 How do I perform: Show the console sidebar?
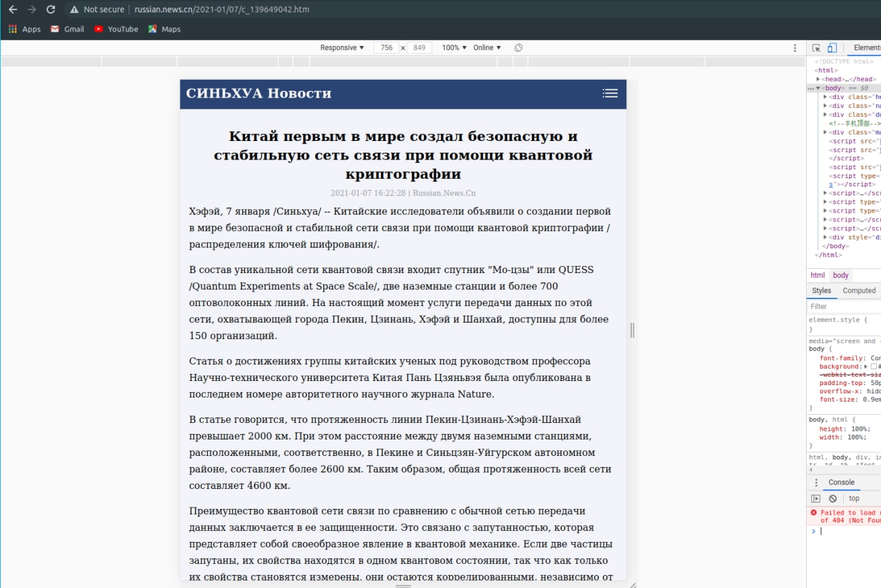(x=816, y=499)
